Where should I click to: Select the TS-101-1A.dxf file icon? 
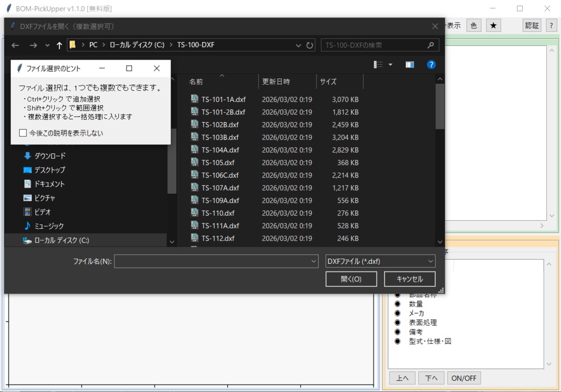click(x=194, y=99)
